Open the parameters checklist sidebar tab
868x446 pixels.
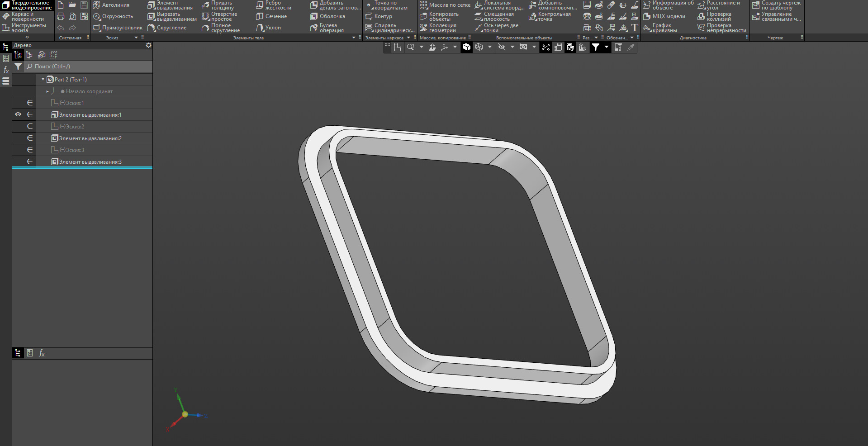(6, 58)
